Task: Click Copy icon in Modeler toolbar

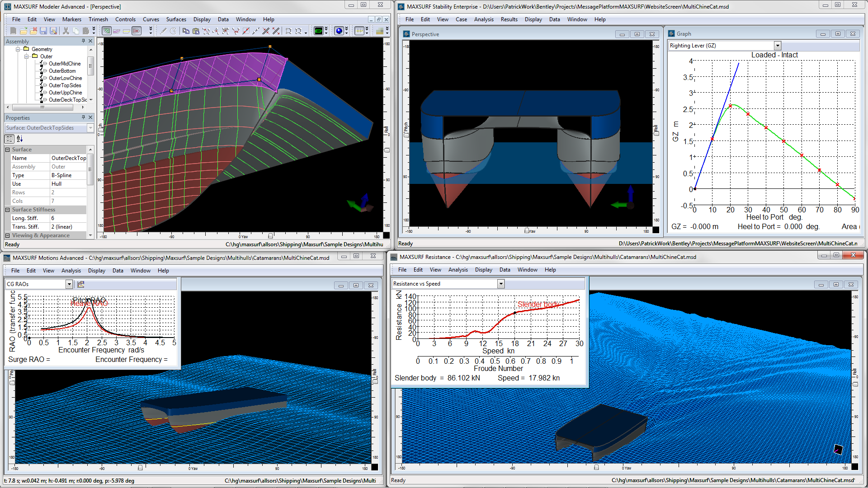Action: [76, 31]
